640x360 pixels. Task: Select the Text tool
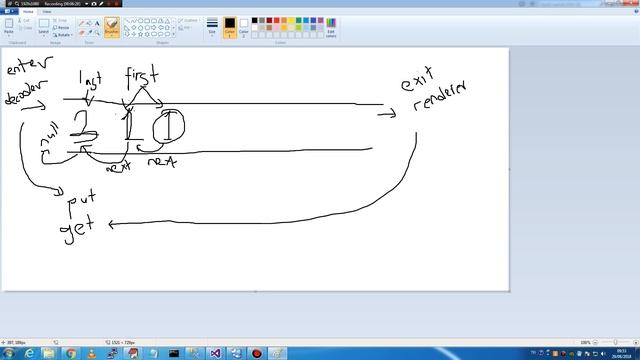click(97, 24)
